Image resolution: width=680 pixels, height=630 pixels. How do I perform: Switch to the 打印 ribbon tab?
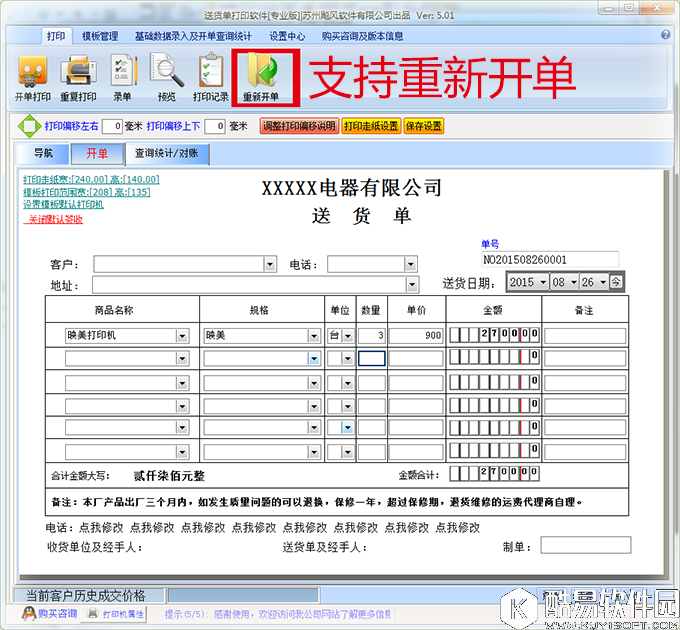[56, 36]
